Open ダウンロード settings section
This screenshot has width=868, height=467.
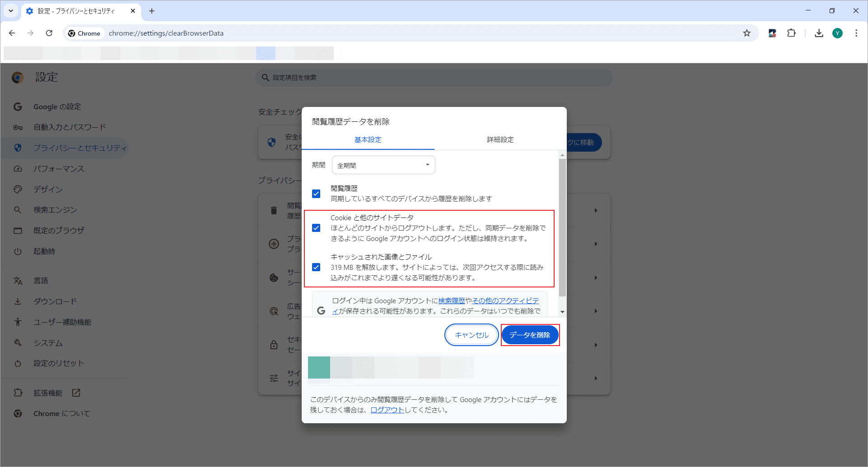click(55, 301)
